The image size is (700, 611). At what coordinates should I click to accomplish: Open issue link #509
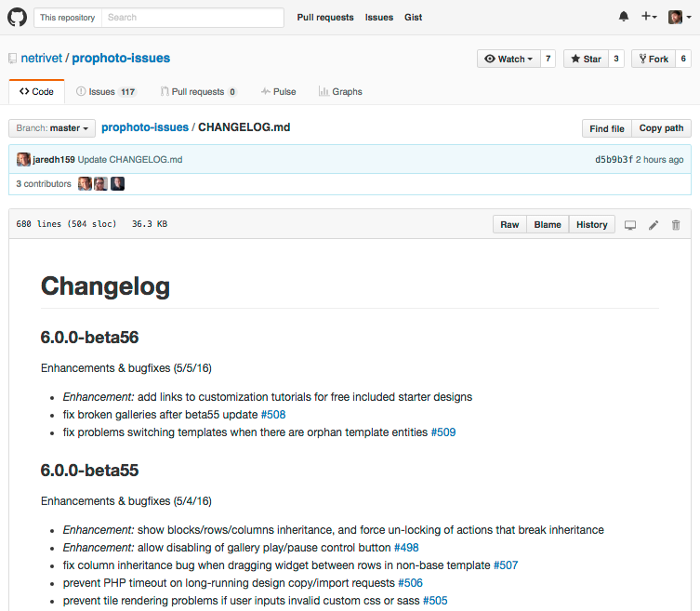point(443,432)
